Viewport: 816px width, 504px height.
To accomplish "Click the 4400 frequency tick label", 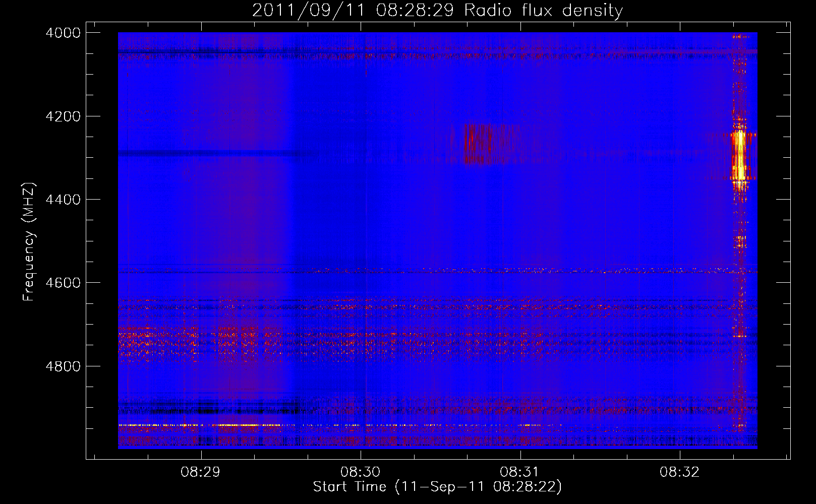I will (63, 200).
